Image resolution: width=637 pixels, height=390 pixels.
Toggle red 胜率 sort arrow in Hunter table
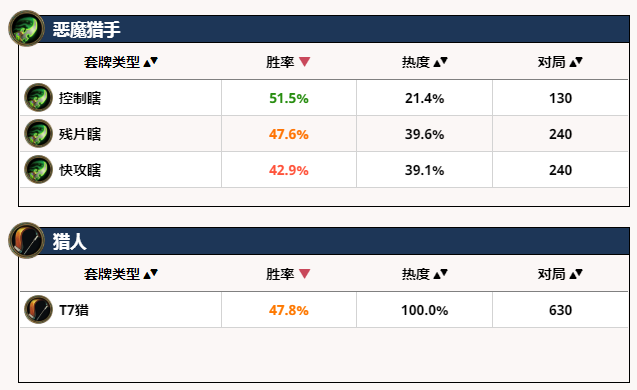point(304,274)
